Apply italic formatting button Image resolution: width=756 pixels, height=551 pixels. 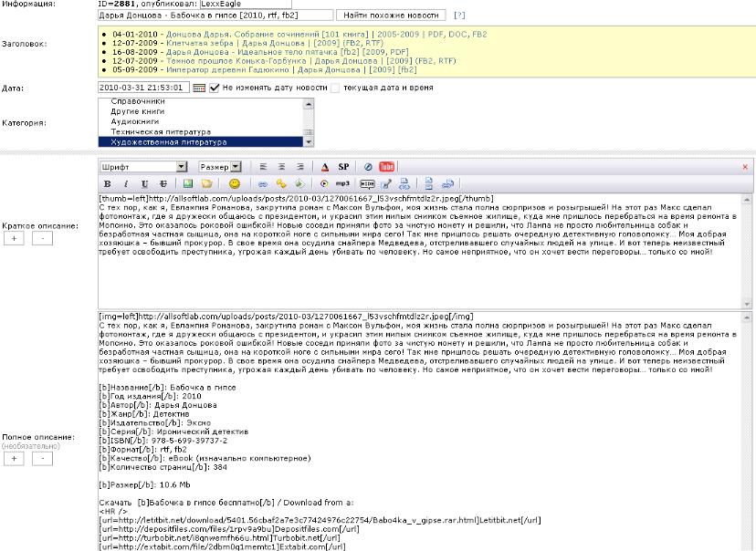click(126, 183)
